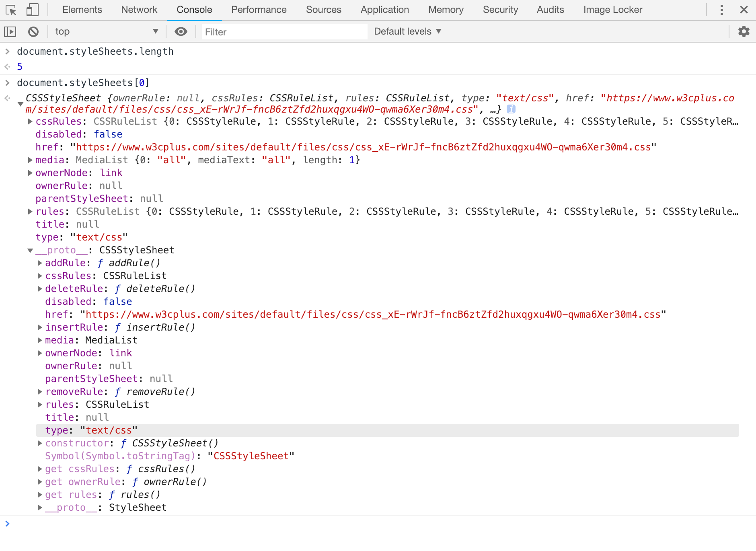Open the DevTools three-dot menu
Screen dimensions: 756x551
(x=722, y=10)
